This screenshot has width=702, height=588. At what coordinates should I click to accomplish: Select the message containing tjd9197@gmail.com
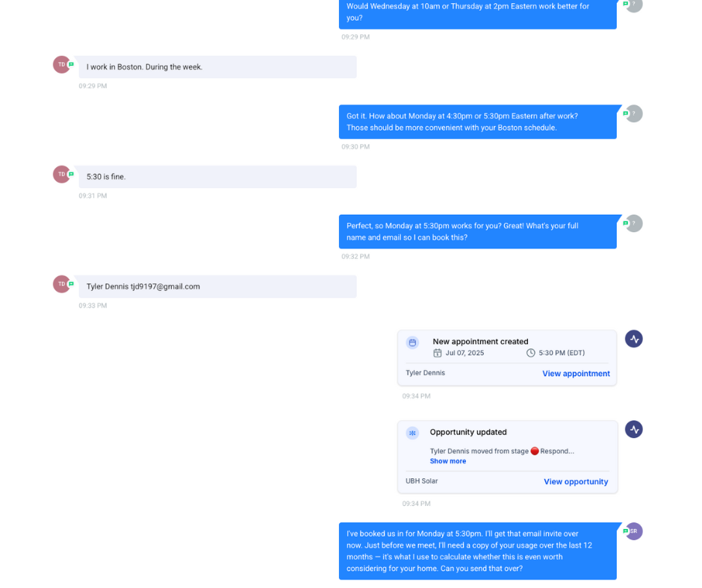217,287
